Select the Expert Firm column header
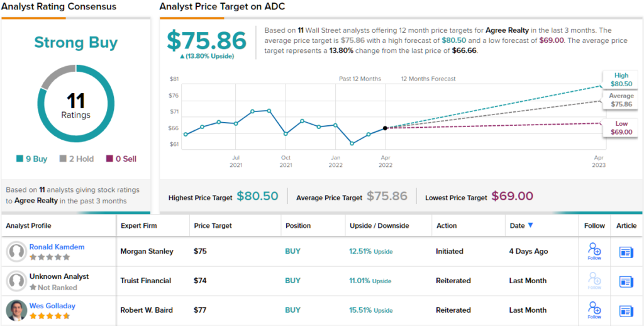 coord(138,225)
